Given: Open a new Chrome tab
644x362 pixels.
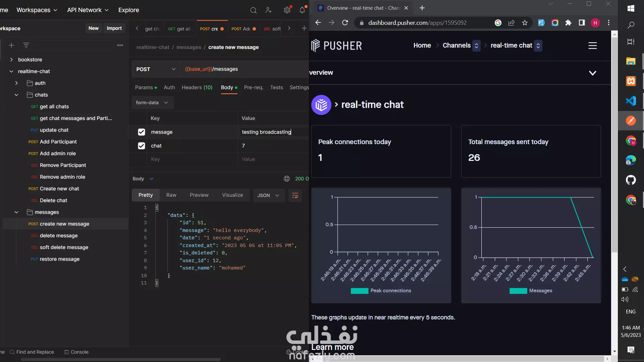Looking at the screenshot, I should point(422,8).
